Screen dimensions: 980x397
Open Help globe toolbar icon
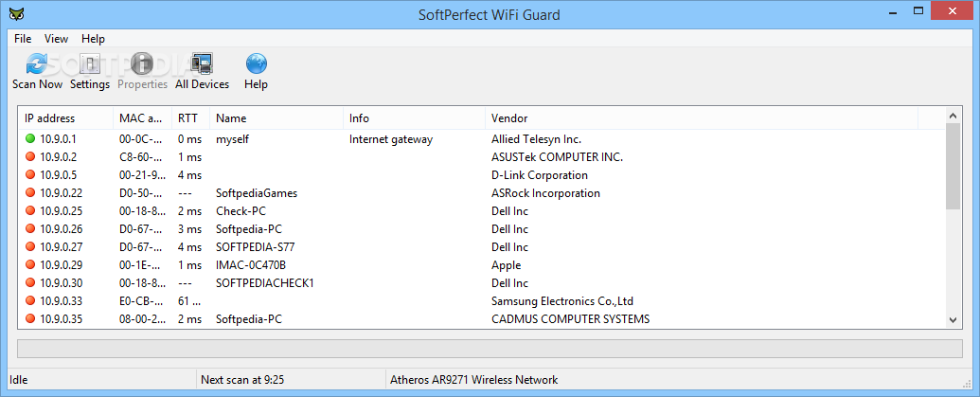tap(257, 63)
